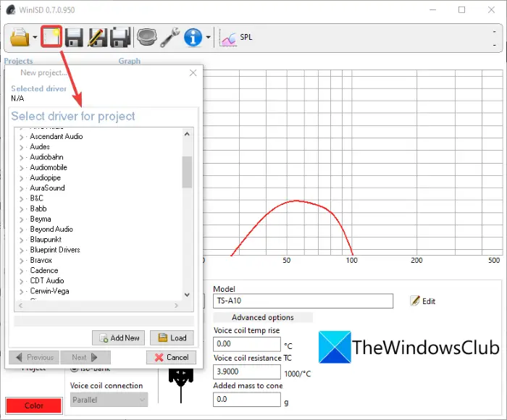Image resolution: width=507 pixels, height=420 pixels.
Task: Expand Ascendant Audio driver brand
Action: tap(22, 137)
